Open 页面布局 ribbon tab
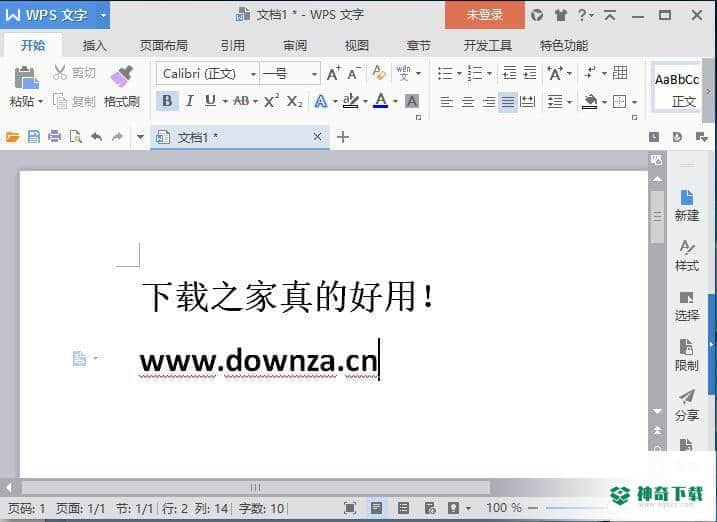 coord(164,46)
